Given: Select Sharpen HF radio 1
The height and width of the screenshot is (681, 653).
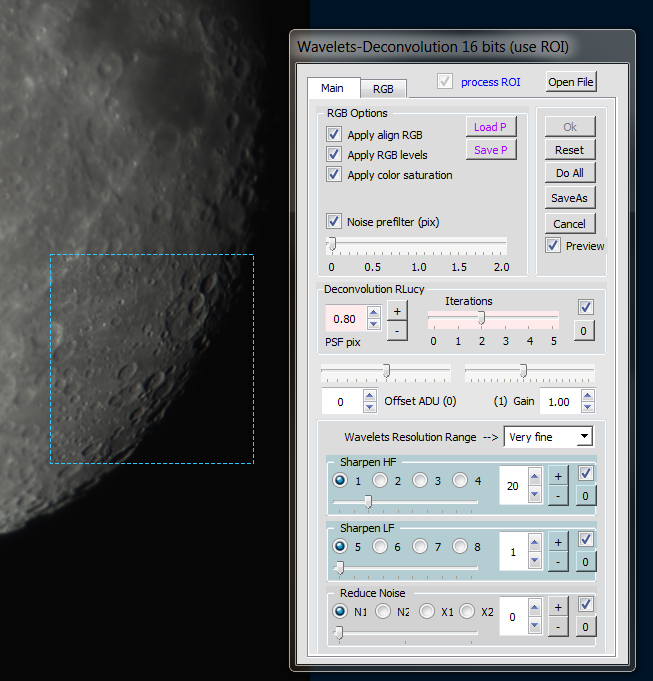Looking at the screenshot, I should 340,480.
